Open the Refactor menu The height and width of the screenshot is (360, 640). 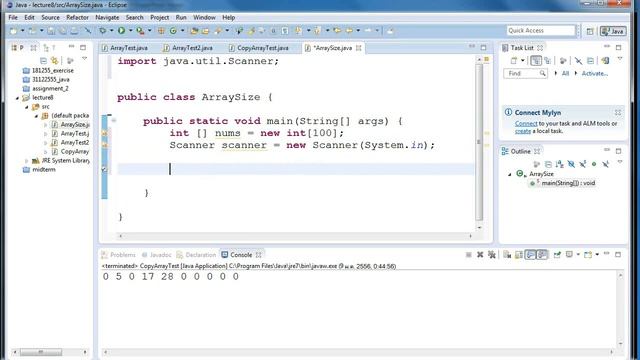click(77, 18)
